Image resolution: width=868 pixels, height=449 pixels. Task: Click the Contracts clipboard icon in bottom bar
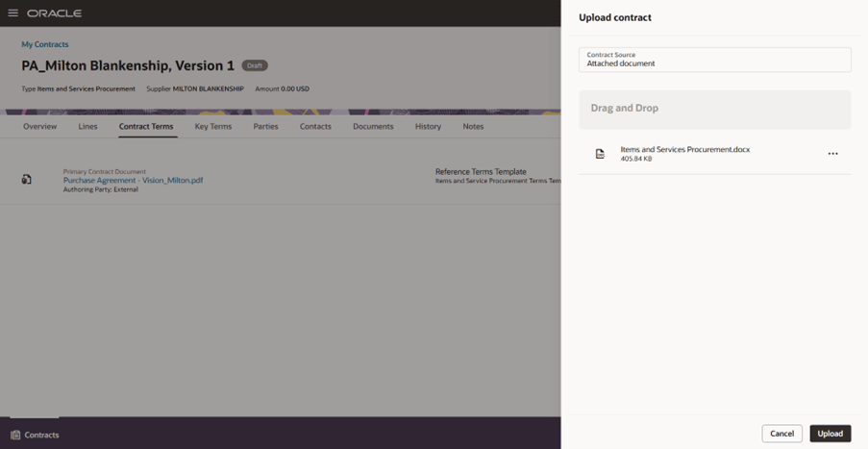[15, 435]
